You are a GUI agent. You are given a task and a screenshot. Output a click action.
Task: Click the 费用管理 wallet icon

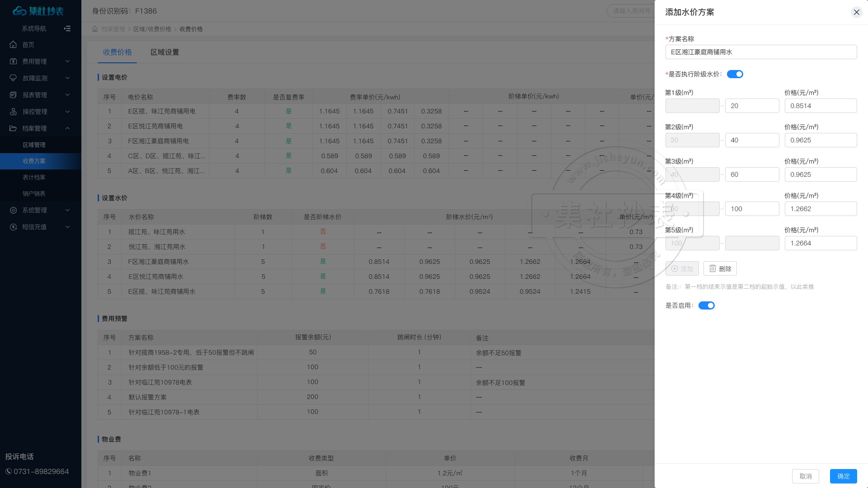click(13, 61)
